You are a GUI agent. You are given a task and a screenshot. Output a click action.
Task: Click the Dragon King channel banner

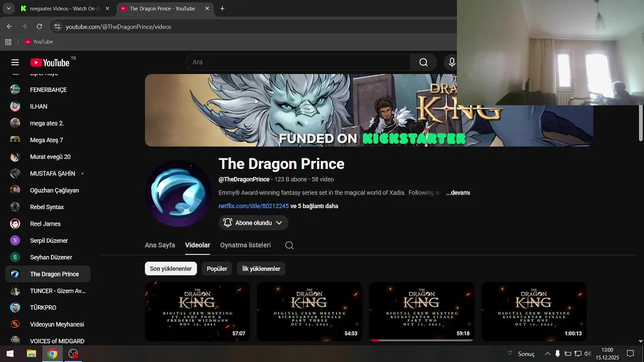point(369,110)
